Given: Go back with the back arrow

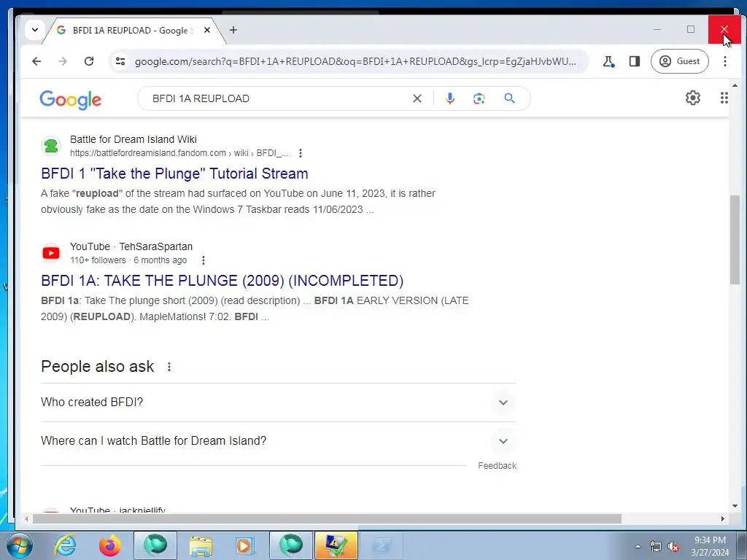Looking at the screenshot, I should 36,61.
